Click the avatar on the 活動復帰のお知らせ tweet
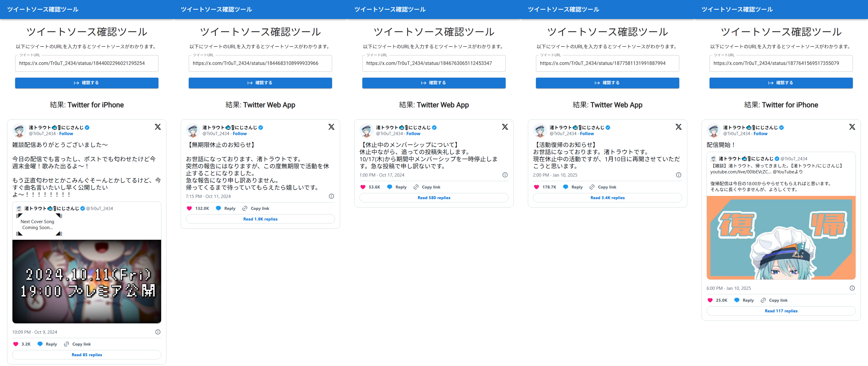Screen dimensions: 868x366 point(540,130)
